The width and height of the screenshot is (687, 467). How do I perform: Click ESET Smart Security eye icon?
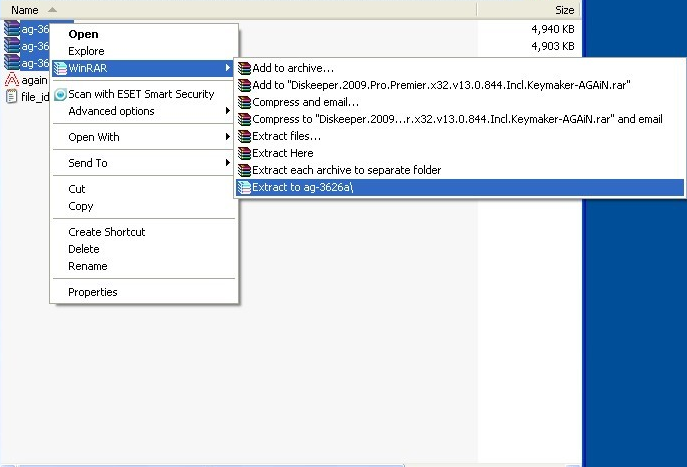coord(60,94)
